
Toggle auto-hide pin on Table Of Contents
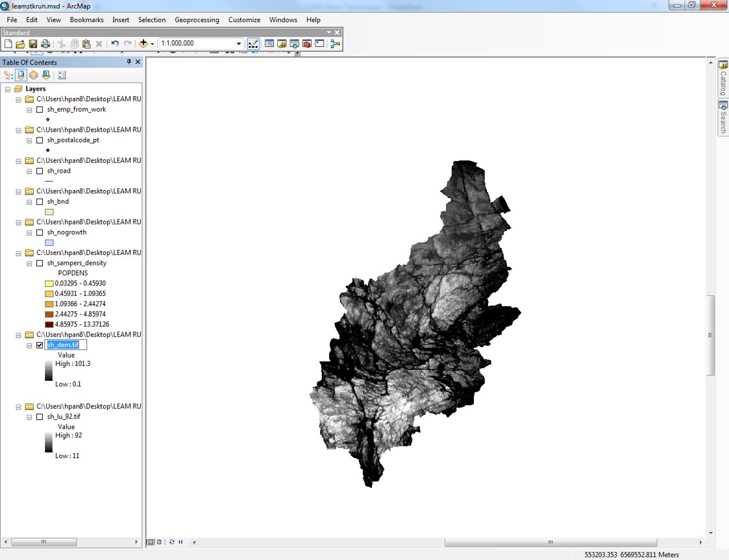[129, 62]
